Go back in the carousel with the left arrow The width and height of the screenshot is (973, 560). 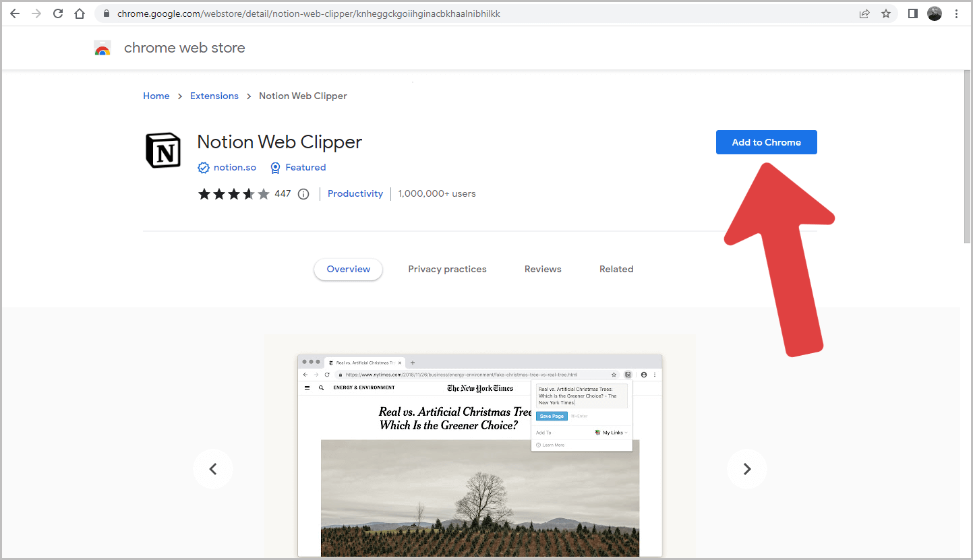click(x=213, y=468)
